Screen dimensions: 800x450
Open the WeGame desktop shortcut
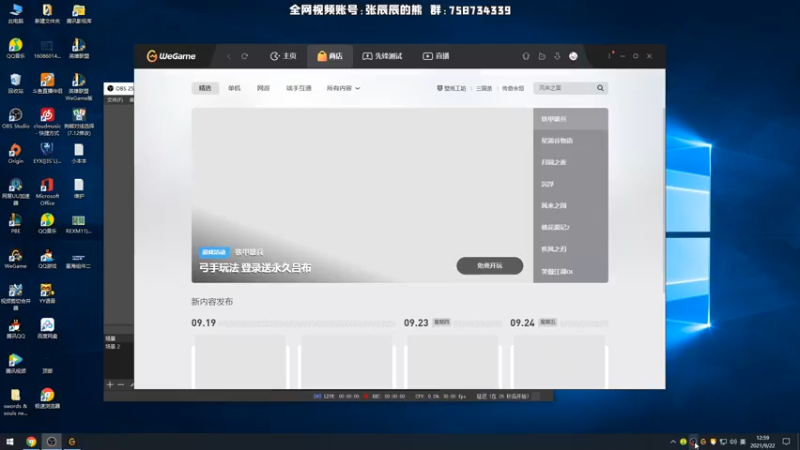coord(15,259)
